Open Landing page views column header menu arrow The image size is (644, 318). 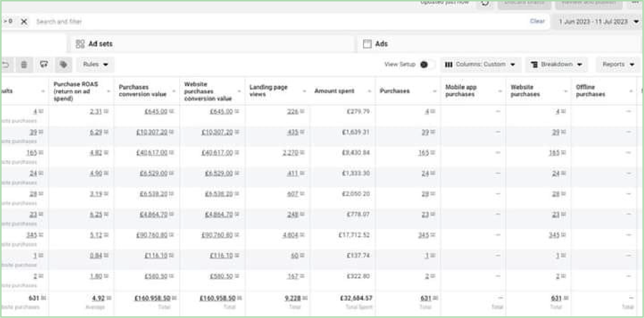304,92
